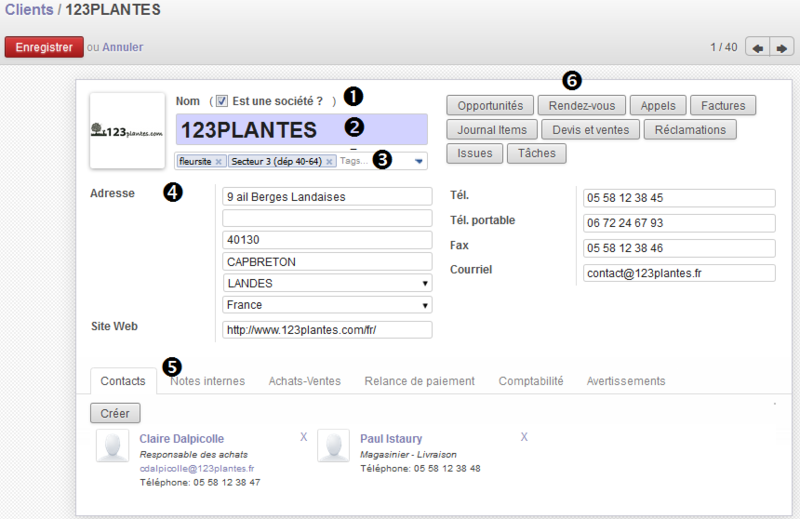The image size is (800, 519).
Task: Click text 'Responsable des achats'
Action: click(x=194, y=454)
